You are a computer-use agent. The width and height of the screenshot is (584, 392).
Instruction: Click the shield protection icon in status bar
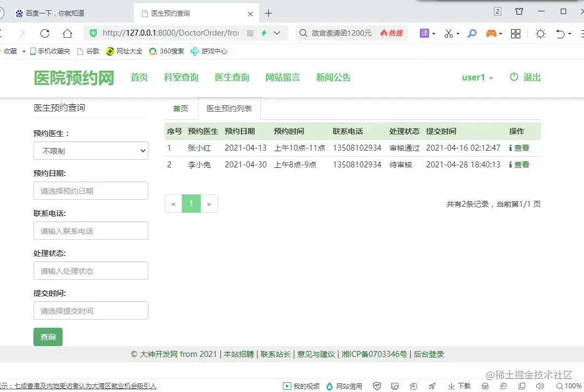[377, 386]
